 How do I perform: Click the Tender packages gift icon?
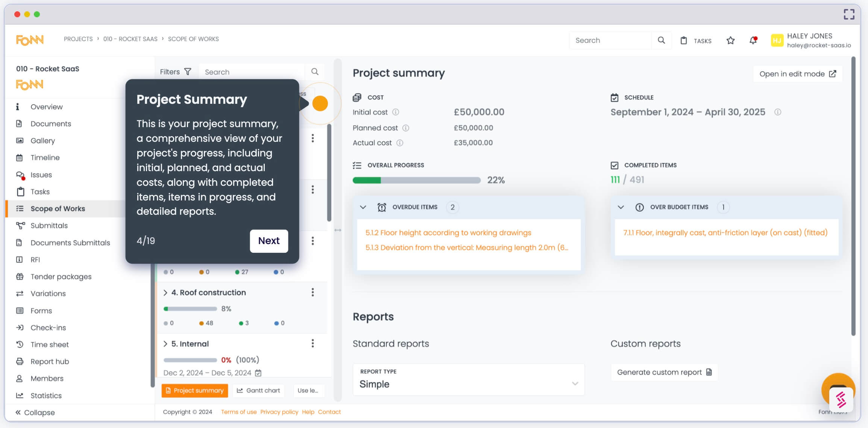tap(20, 276)
